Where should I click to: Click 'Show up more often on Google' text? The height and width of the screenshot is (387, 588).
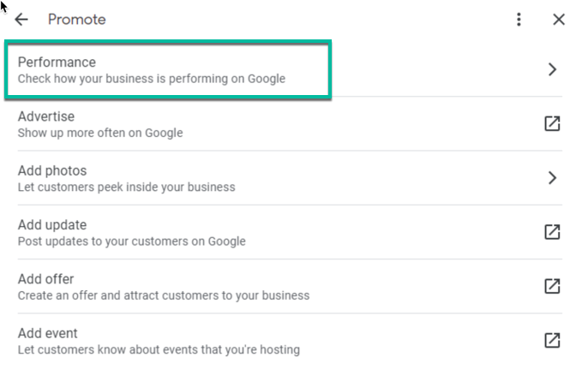(100, 133)
